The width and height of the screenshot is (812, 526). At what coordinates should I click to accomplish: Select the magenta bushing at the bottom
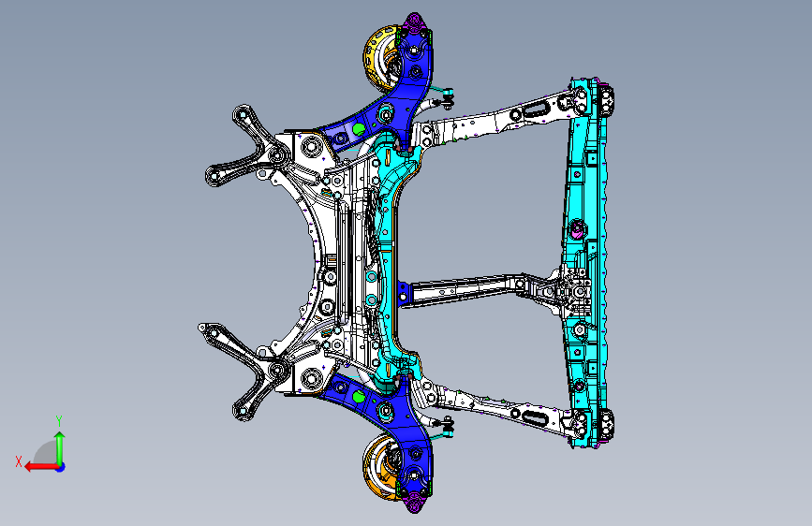pyautogui.click(x=414, y=503)
